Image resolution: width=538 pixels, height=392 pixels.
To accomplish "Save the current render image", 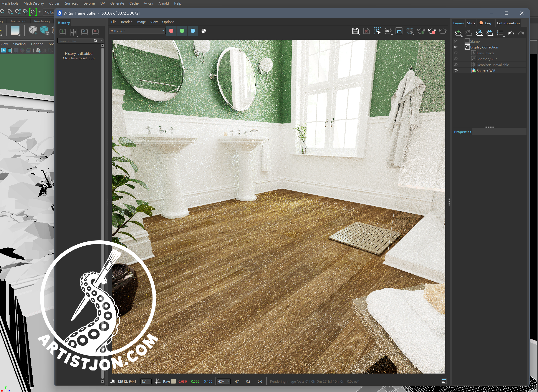I will [x=355, y=31].
